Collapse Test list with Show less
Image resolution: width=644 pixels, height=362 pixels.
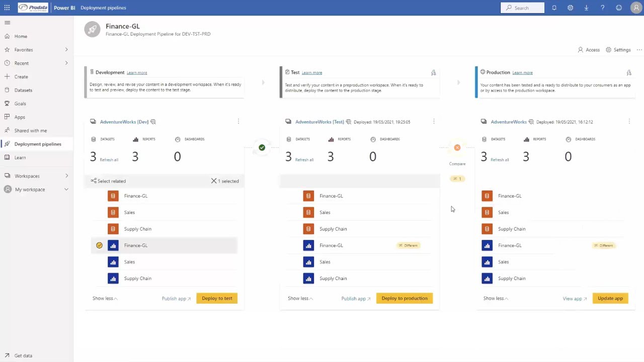tap(300, 298)
